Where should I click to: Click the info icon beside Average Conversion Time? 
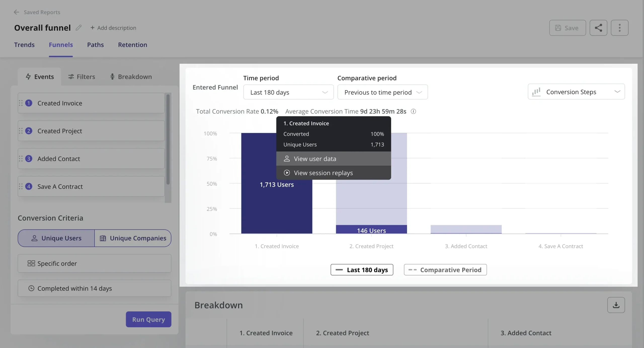[x=413, y=111]
